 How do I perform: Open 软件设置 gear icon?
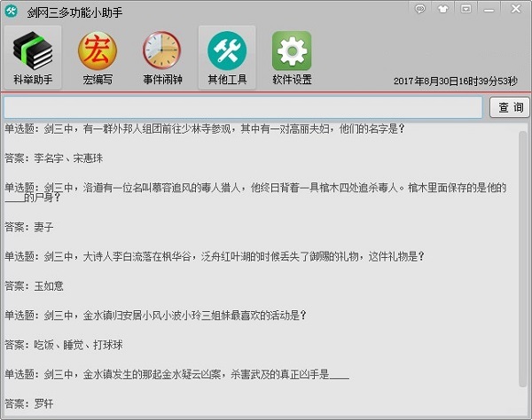click(292, 58)
